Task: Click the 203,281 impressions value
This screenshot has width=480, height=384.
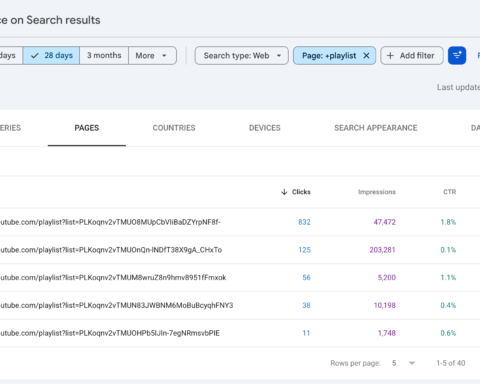Action: [x=382, y=250]
